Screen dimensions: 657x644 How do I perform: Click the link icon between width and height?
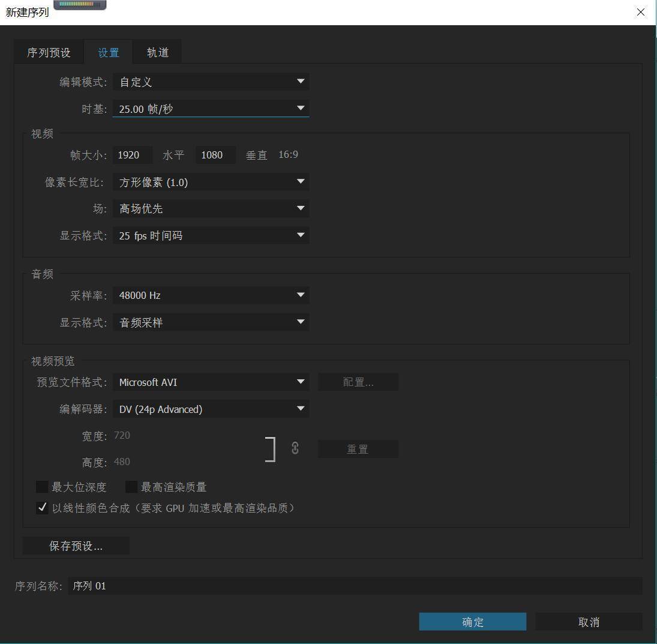coord(295,448)
